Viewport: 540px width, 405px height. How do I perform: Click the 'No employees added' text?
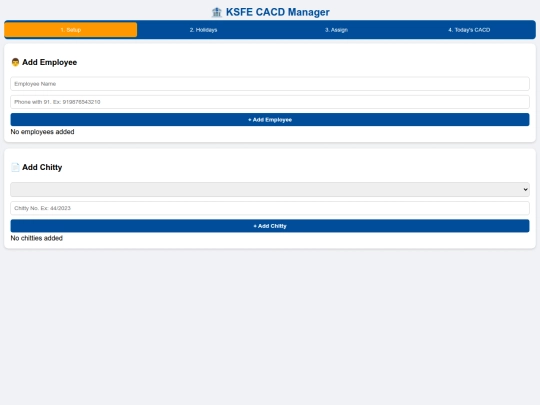pyautogui.click(x=42, y=132)
